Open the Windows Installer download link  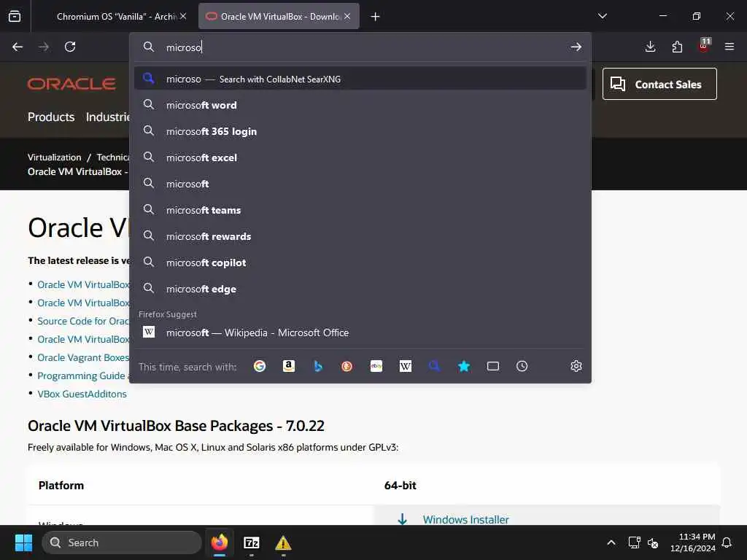465,519
